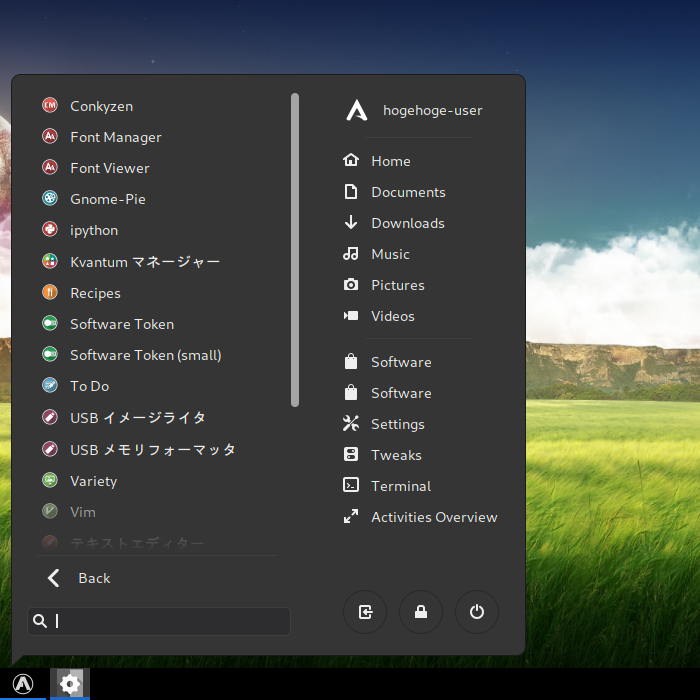Image resolution: width=700 pixels, height=700 pixels.
Task: Select the Terminal label
Action: click(x=401, y=486)
